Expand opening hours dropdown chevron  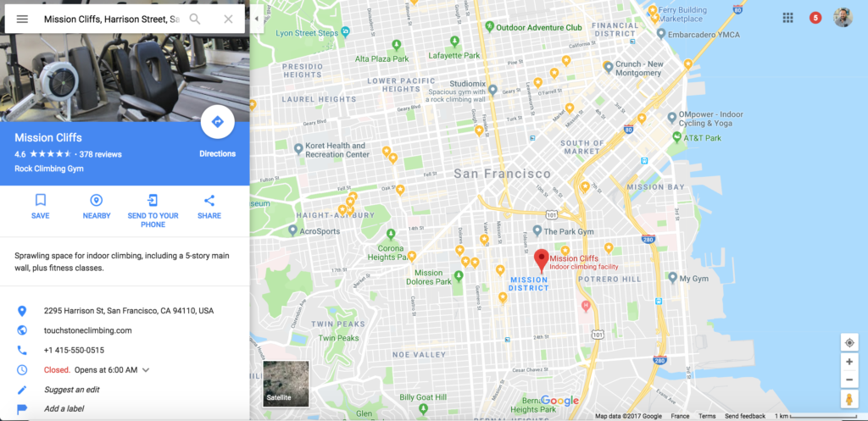point(146,370)
